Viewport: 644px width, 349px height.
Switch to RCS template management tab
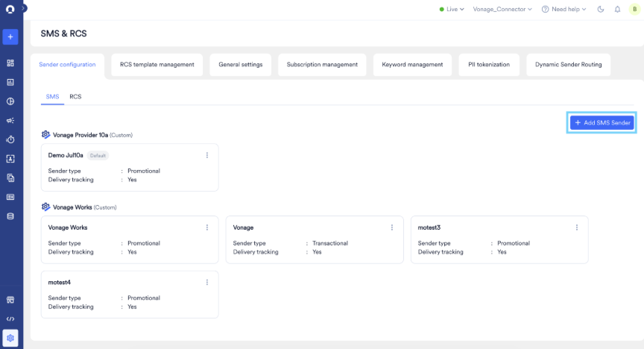(x=157, y=65)
